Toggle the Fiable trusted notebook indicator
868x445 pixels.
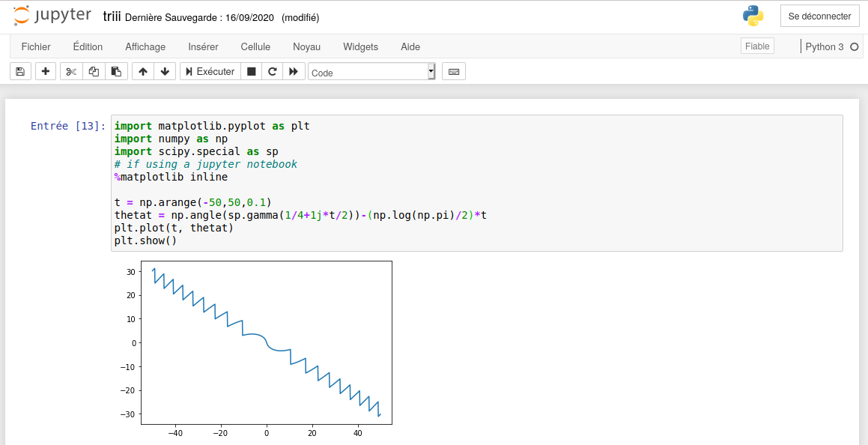tap(757, 46)
